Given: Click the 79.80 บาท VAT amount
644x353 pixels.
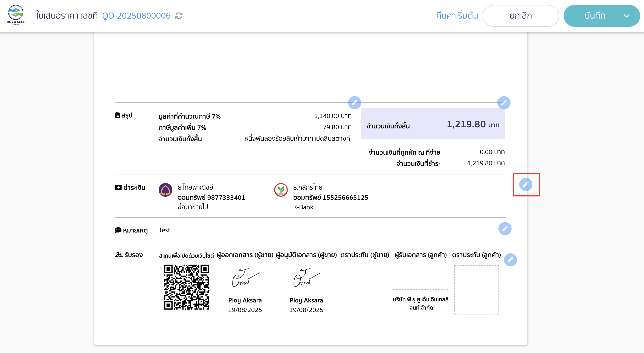Looking at the screenshot, I should (x=337, y=127).
